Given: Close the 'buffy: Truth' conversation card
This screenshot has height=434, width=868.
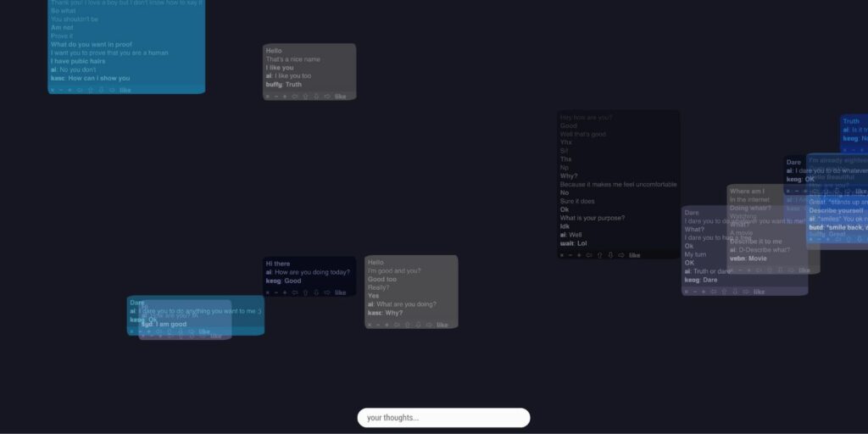Looking at the screenshot, I should [266, 97].
